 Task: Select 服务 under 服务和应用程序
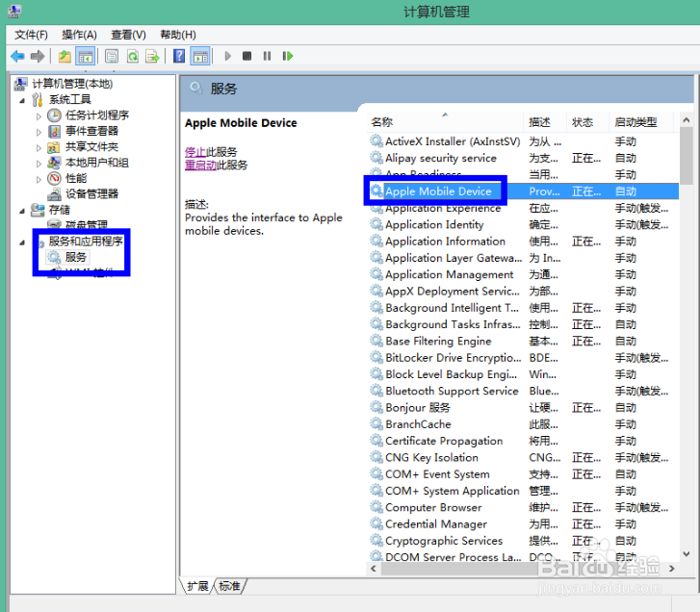click(75, 257)
